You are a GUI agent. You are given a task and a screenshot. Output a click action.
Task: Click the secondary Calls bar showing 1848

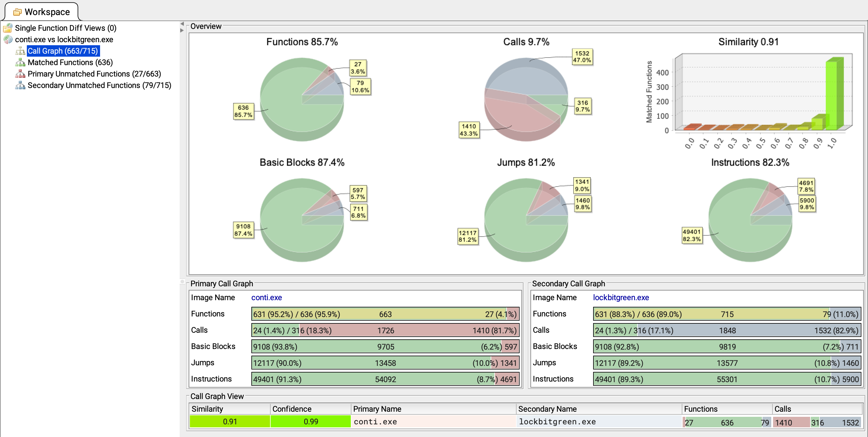[x=727, y=330]
